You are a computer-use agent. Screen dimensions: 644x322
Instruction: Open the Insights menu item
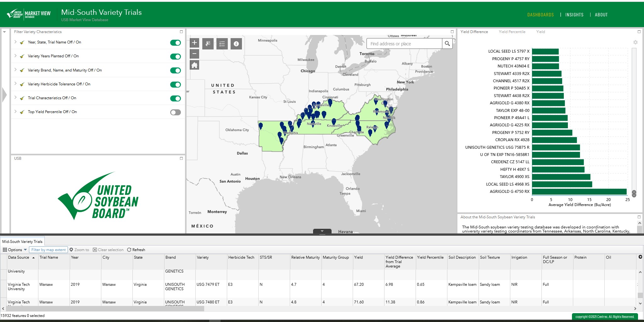(574, 15)
